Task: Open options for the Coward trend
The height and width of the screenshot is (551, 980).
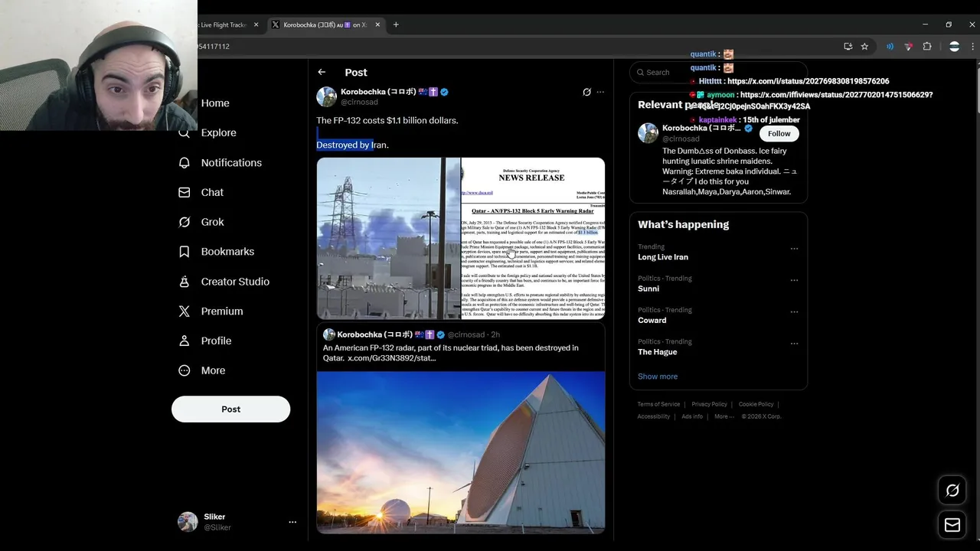Action: (794, 311)
